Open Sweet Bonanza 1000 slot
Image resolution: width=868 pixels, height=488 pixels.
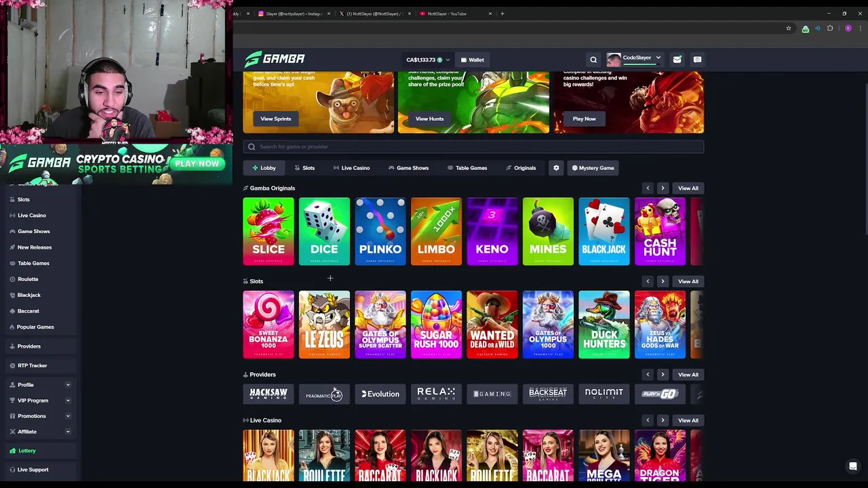(x=269, y=325)
